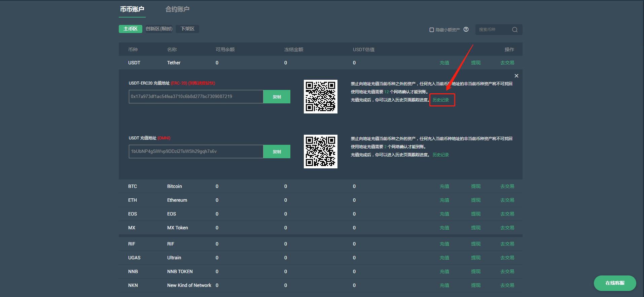Click 充值 for MX Token
The image size is (644, 297).
pyautogui.click(x=444, y=228)
